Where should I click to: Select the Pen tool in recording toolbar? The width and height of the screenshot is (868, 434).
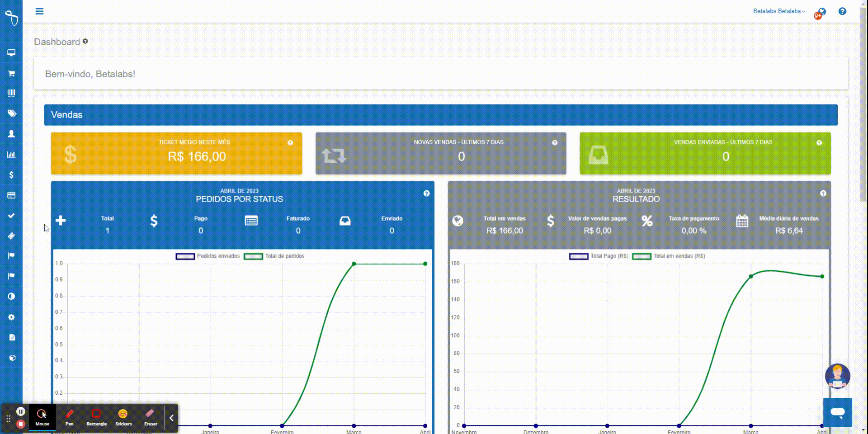[x=69, y=417]
